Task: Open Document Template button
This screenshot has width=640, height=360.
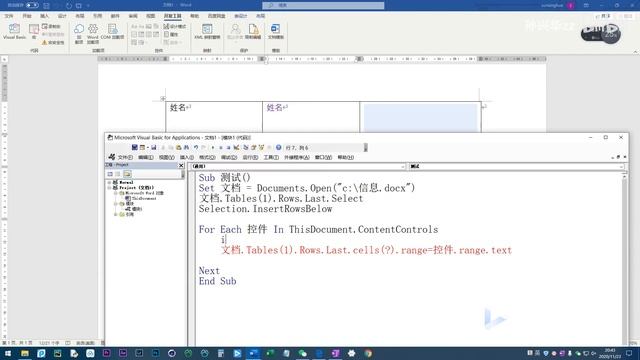Action: pos(276,31)
